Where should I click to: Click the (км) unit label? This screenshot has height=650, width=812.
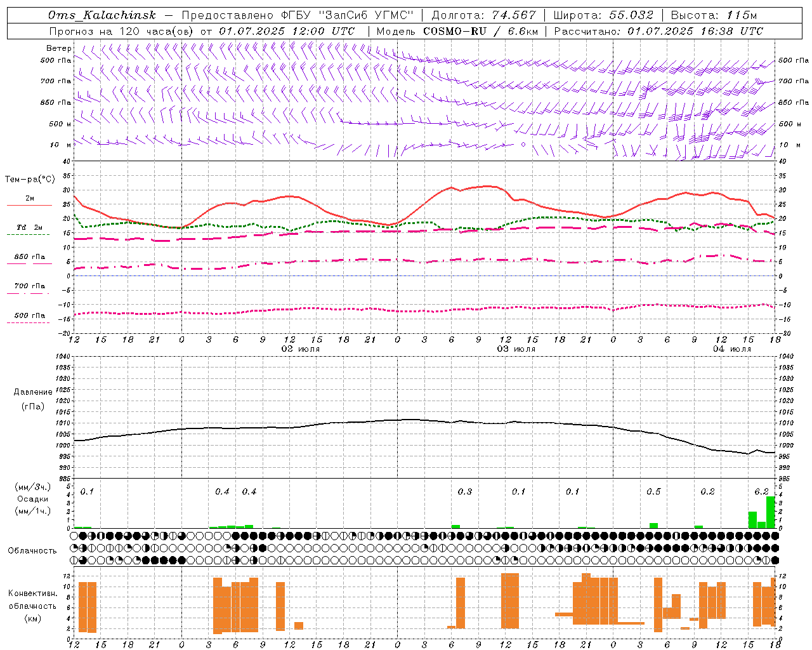tap(33, 618)
